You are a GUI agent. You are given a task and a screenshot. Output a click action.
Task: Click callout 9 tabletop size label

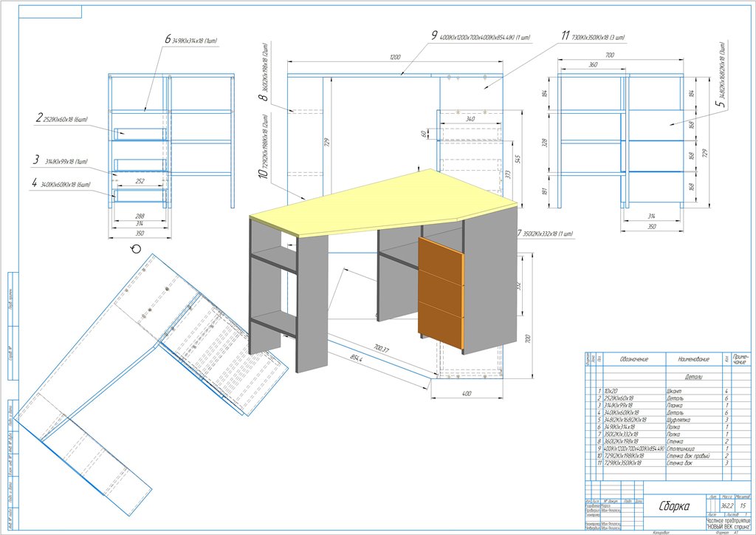click(481, 36)
